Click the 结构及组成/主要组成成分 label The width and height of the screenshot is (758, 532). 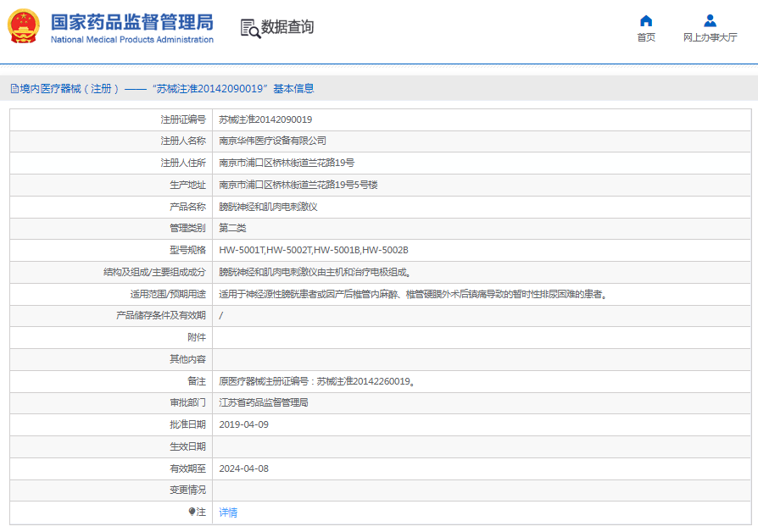point(154,272)
